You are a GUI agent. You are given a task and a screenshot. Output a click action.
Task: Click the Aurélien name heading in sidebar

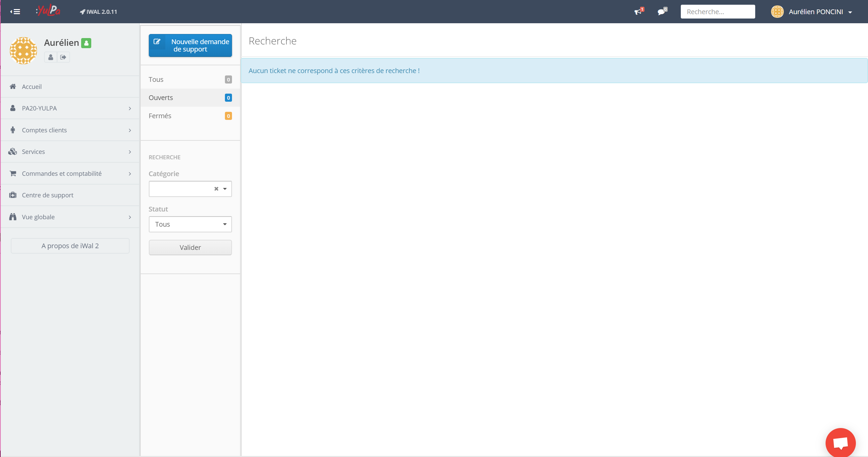pyautogui.click(x=61, y=43)
